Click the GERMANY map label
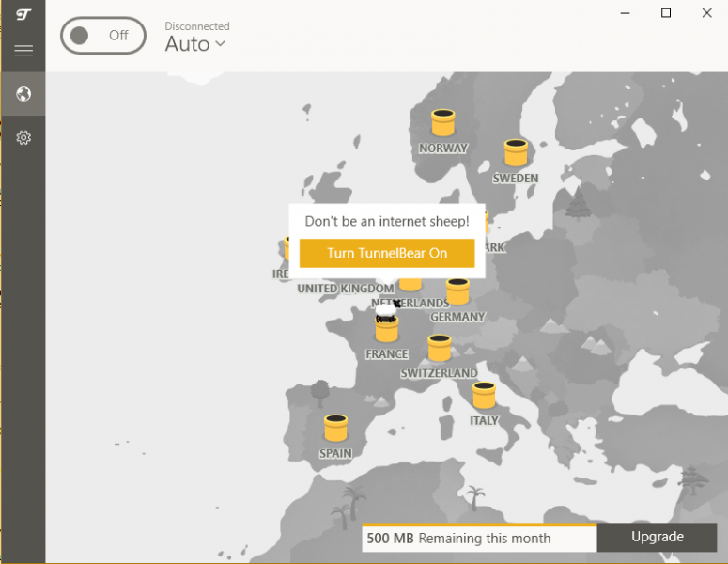This screenshot has height=564, width=728. [457, 317]
